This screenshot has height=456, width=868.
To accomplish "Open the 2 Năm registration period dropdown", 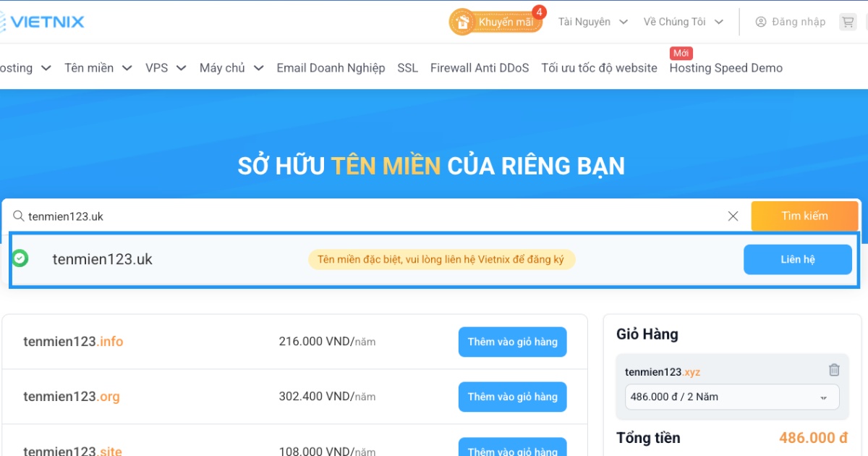I will click(731, 397).
